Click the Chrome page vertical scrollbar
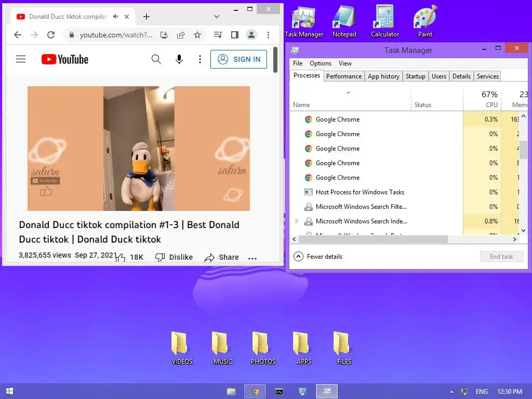 click(x=275, y=60)
